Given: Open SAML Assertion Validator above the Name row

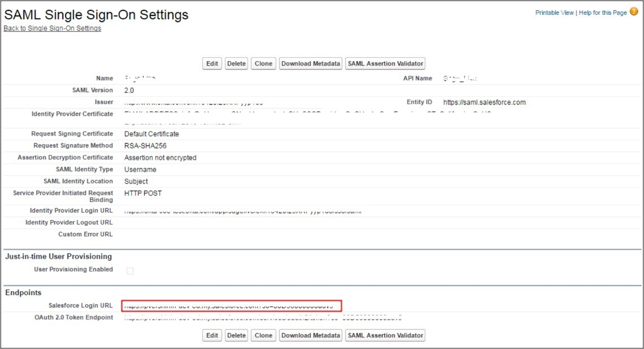Looking at the screenshot, I should pyautogui.click(x=385, y=64).
